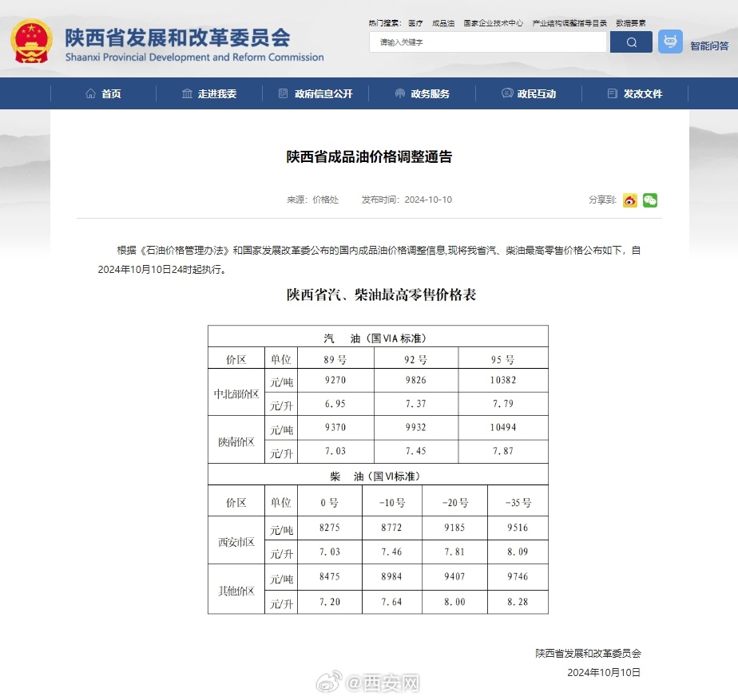Viewport: 738px width, 700px height.
Task: Click the hot search link 产业结构调整指导目录
Action: [x=569, y=23]
